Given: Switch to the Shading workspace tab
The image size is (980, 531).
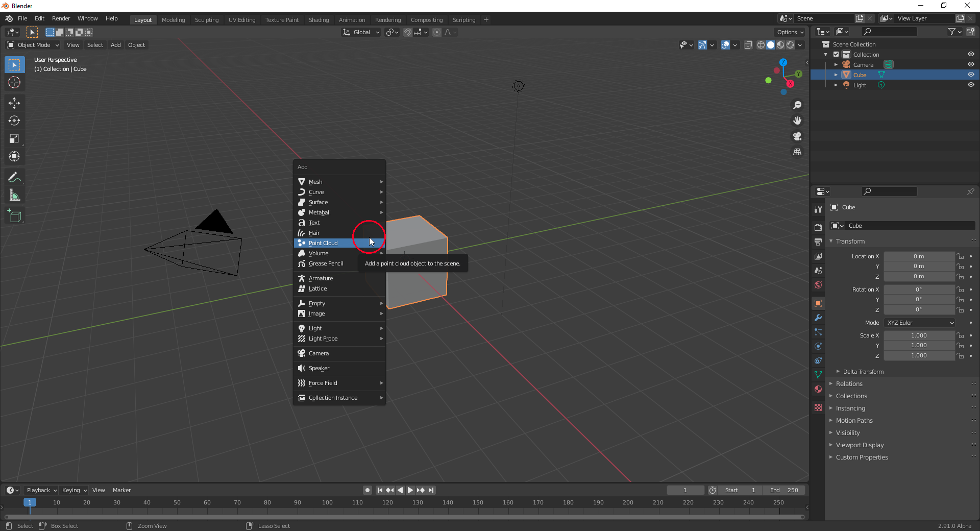Looking at the screenshot, I should click(x=318, y=19).
